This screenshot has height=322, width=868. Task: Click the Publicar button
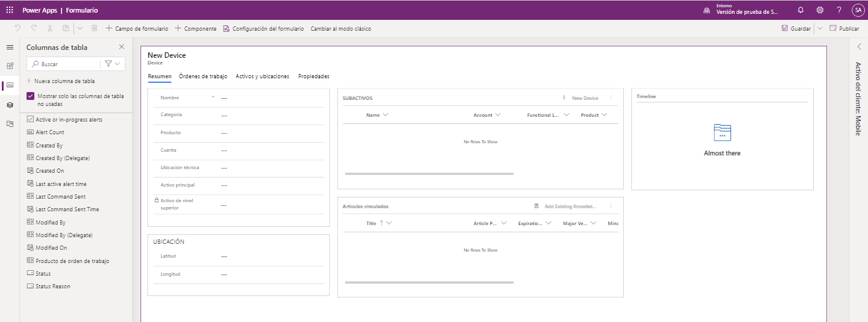click(844, 28)
